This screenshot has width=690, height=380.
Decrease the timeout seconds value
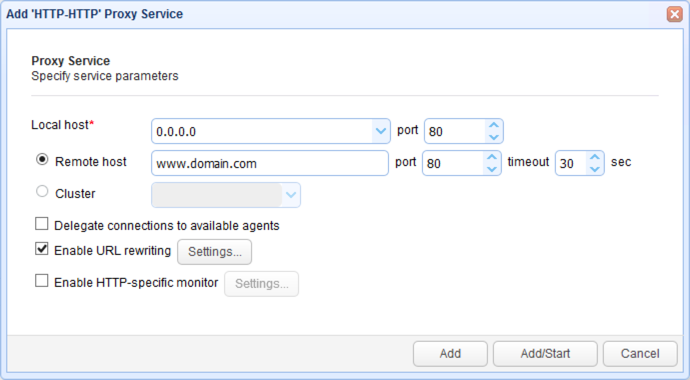click(595, 169)
